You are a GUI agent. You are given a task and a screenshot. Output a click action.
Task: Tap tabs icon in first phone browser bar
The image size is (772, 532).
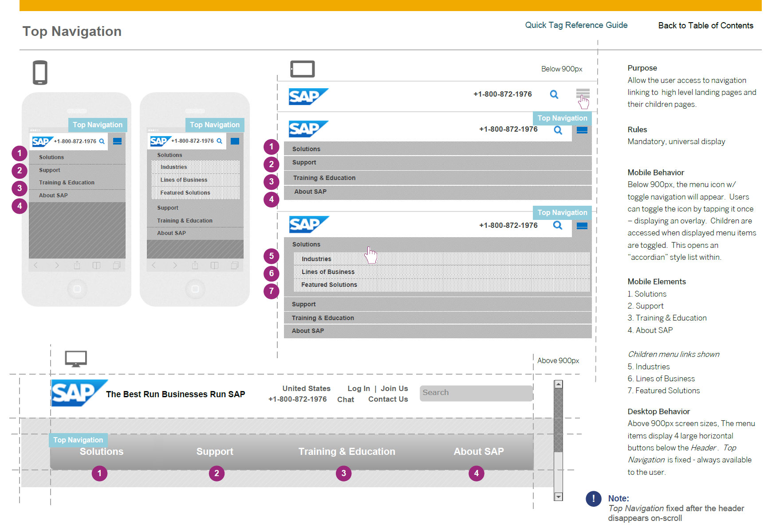117,265
